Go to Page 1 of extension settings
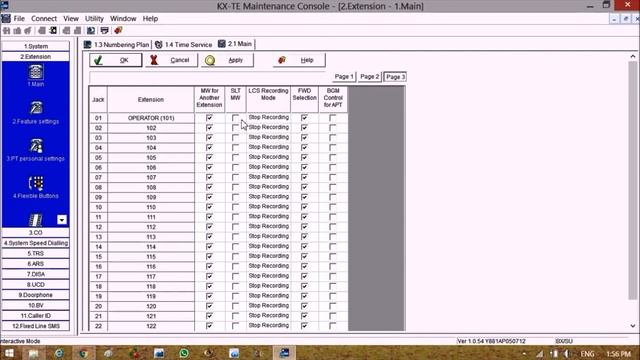 point(344,77)
